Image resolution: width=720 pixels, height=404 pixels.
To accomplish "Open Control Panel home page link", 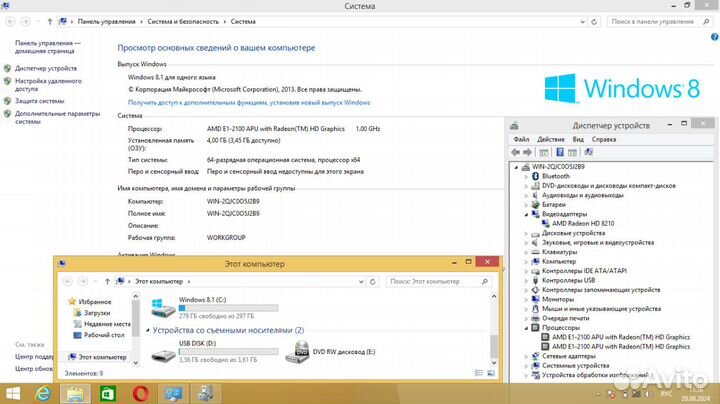I will tap(47, 47).
